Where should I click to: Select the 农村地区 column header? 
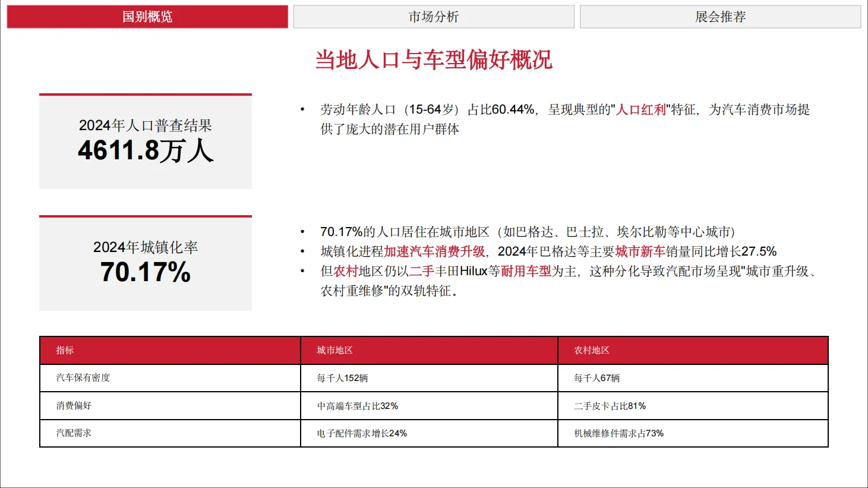588,350
